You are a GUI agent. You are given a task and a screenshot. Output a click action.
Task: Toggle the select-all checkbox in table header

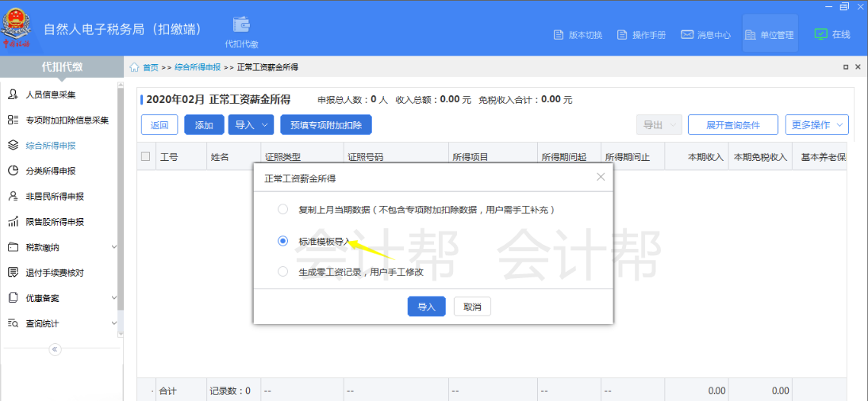point(145,157)
